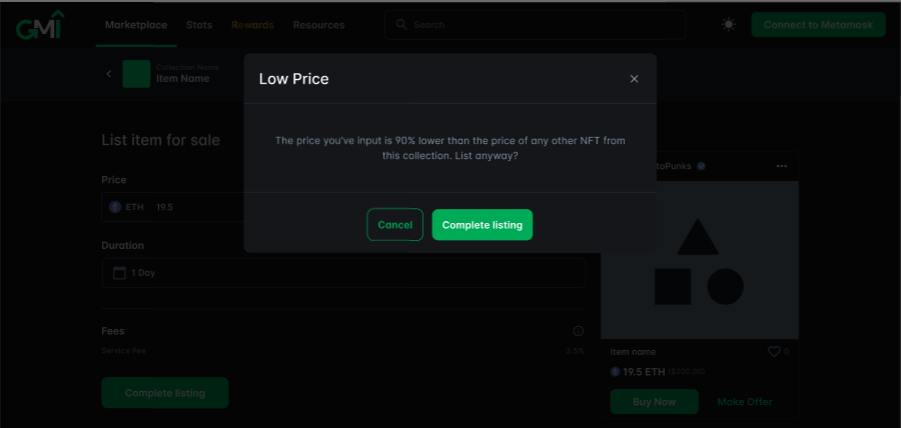The width and height of the screenshot is (901, 428).
Task: Click the calendar icon in Duration
Action: tap(119, 273)
